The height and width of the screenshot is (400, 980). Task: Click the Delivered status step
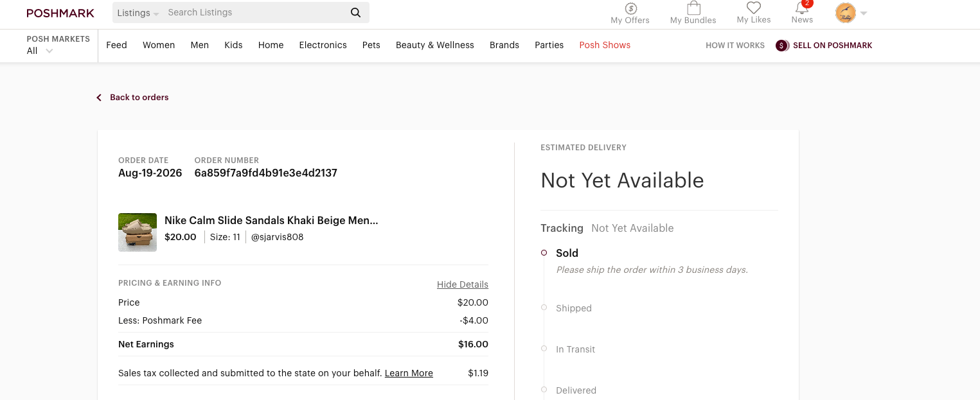click(x=576, y=390)
